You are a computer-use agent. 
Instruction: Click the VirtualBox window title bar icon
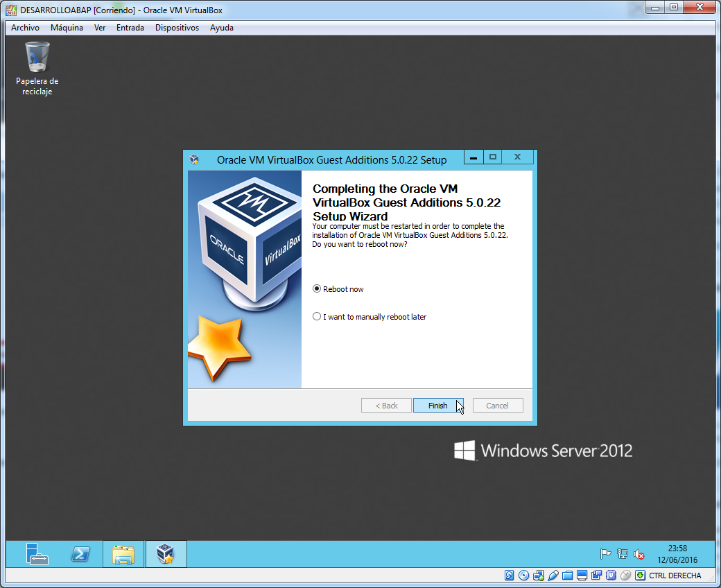click(11, 10)
